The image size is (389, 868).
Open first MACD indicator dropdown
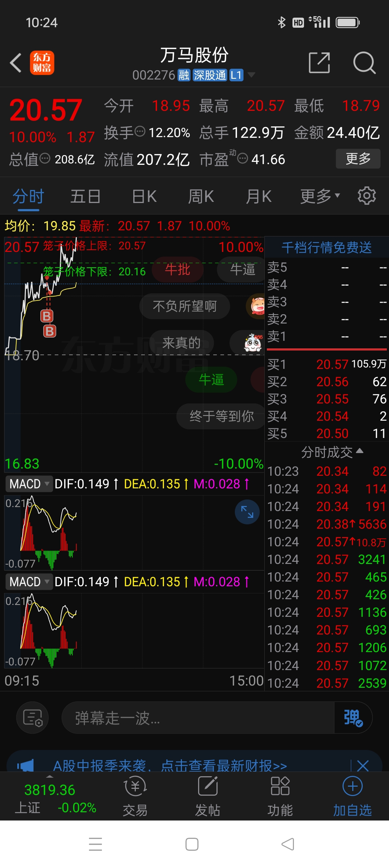point(29,484)
